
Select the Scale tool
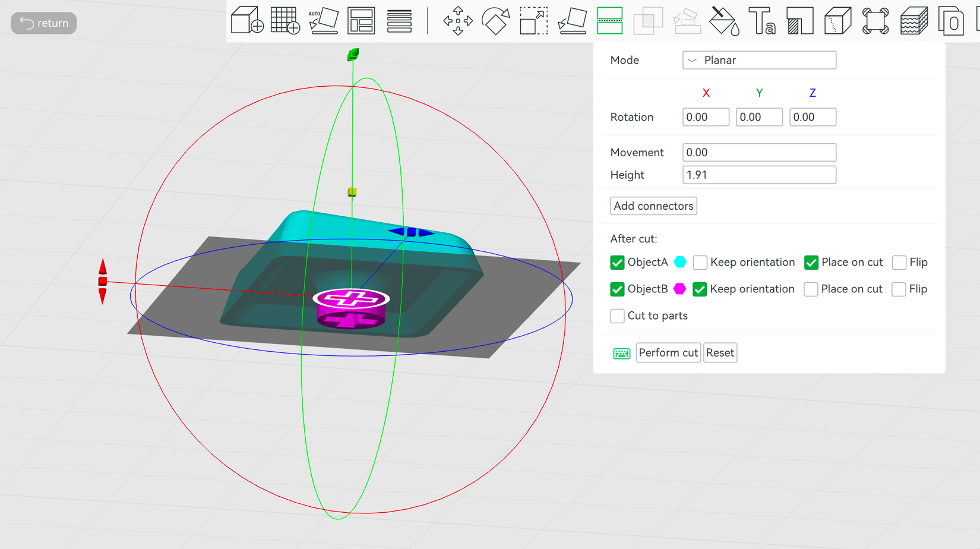[x=533, y=21]
